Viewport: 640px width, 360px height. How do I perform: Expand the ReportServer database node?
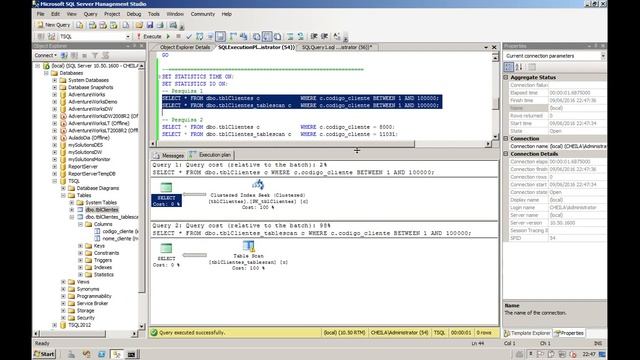point(55,167)
